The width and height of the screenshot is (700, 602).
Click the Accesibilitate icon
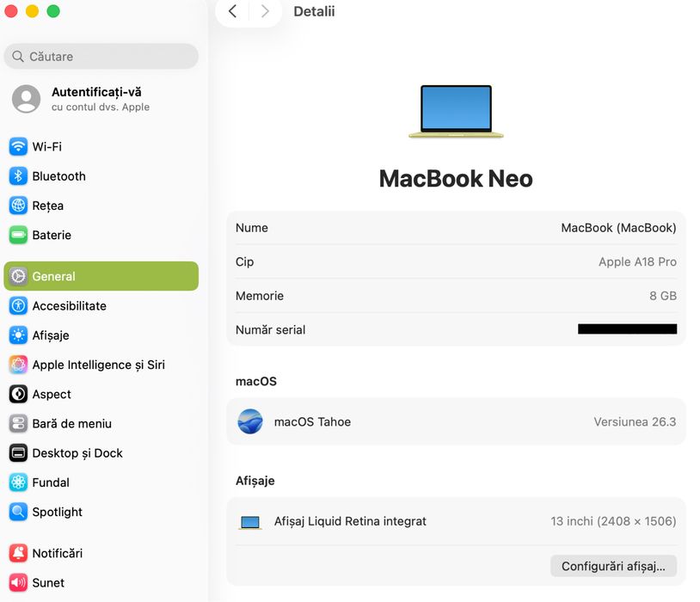tap(18, 305)
